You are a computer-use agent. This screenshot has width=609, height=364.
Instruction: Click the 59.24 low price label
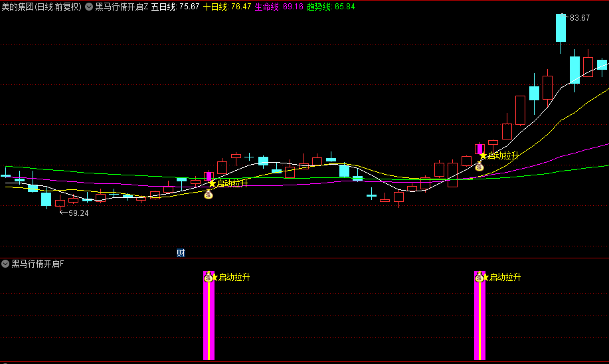(78, 213)
